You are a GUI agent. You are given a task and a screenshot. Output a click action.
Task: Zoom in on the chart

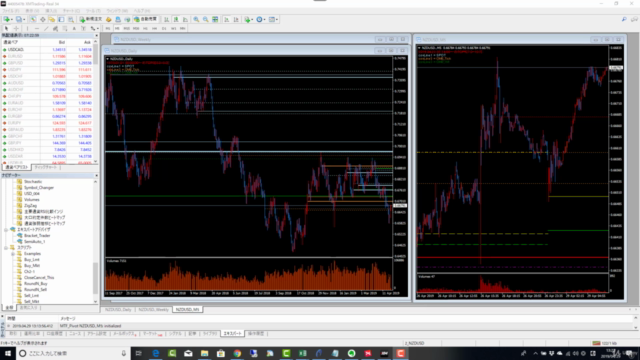coord(196,19)
